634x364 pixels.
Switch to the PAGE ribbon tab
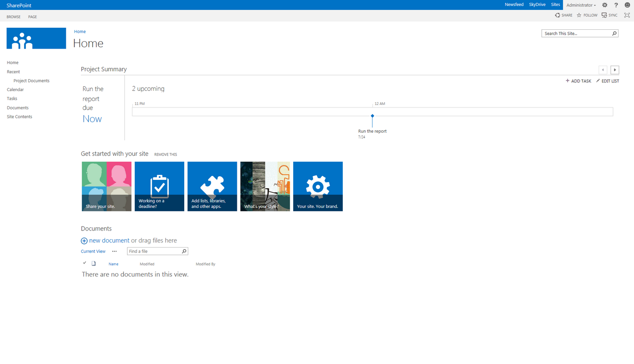pos(32,17)
